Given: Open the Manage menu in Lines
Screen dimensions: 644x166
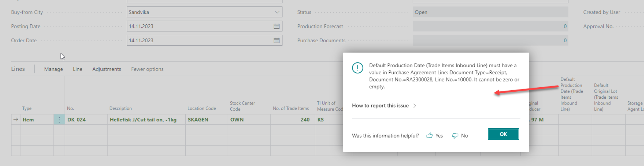Looking at the screenshot, I should [53, 69].
